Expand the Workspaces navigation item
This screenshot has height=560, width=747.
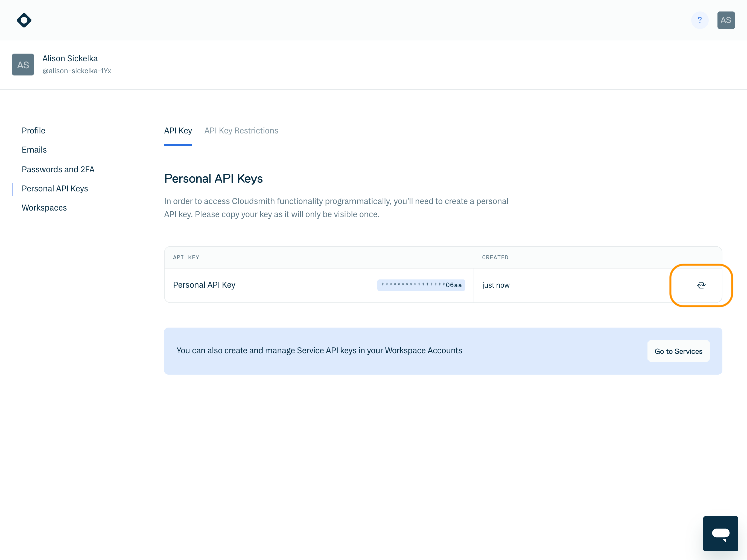click(44, 208)
